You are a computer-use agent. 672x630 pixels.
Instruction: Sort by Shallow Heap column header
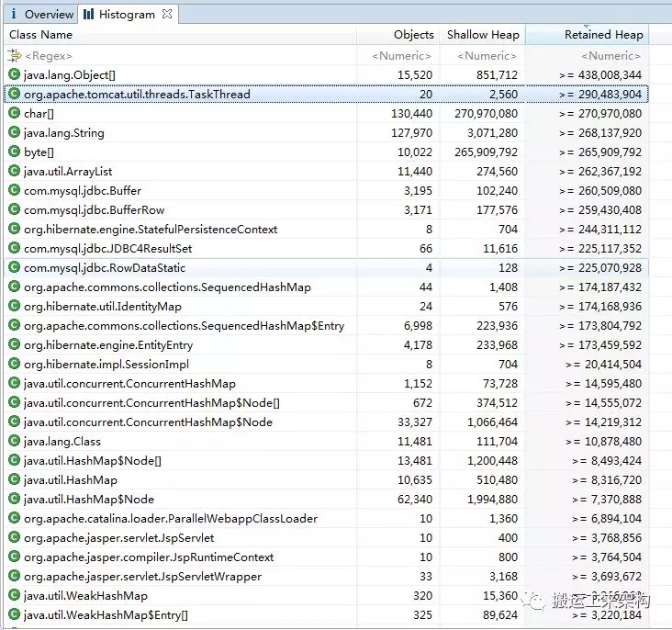(x=483, y=34)
